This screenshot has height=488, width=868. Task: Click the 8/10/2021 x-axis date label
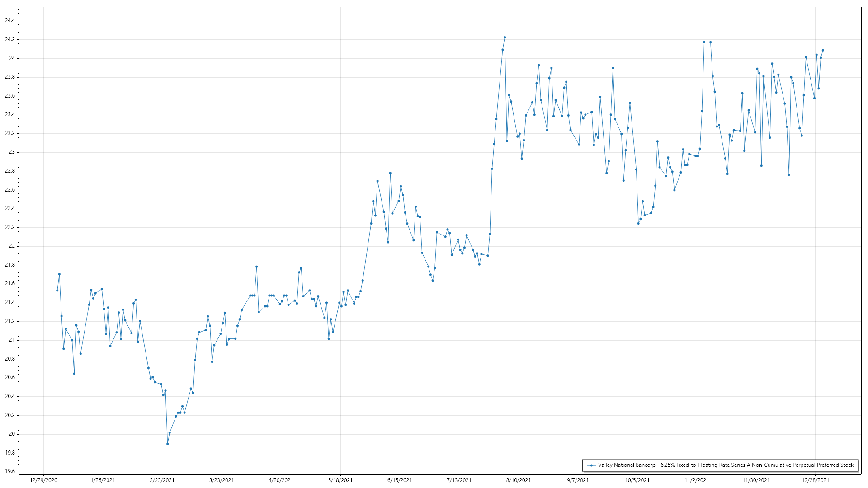point(519,480)
